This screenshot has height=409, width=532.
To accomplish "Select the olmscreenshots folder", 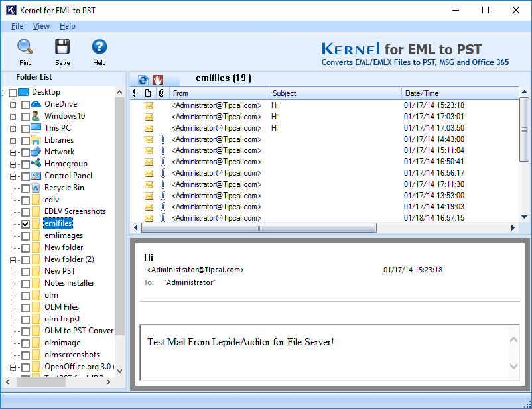I will (x=72, y=355).
